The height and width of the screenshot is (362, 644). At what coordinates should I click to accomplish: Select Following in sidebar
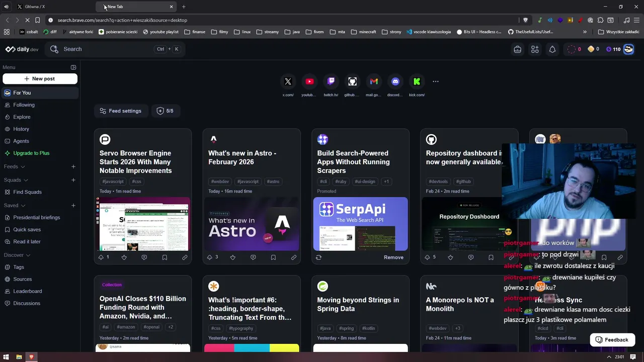(x=40, y=105)
